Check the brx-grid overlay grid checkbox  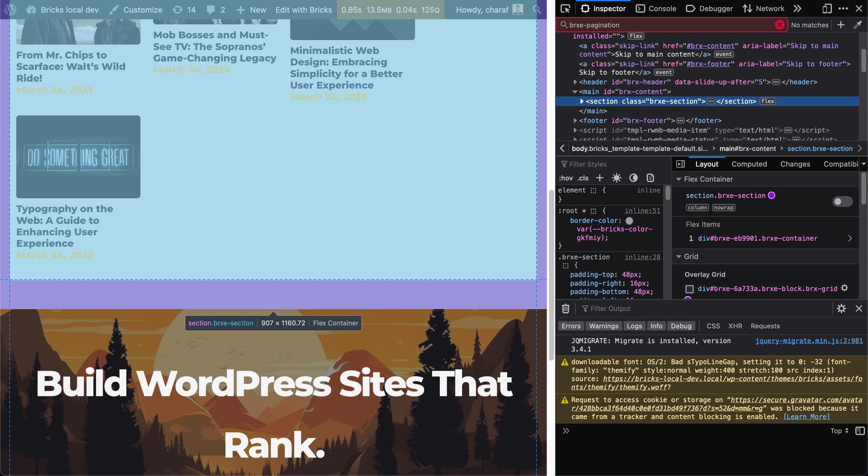coord(689,289)
